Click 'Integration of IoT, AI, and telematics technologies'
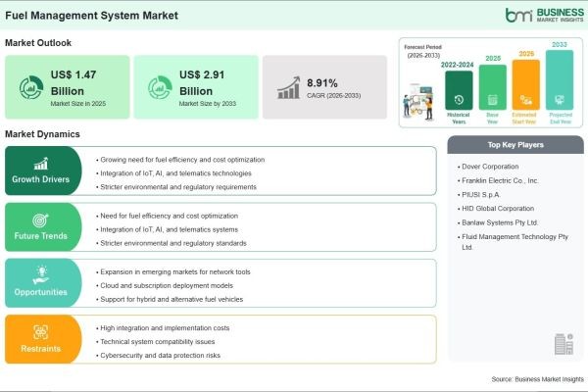The height and width of the screenshot is (392, 588). pos(173,173)
